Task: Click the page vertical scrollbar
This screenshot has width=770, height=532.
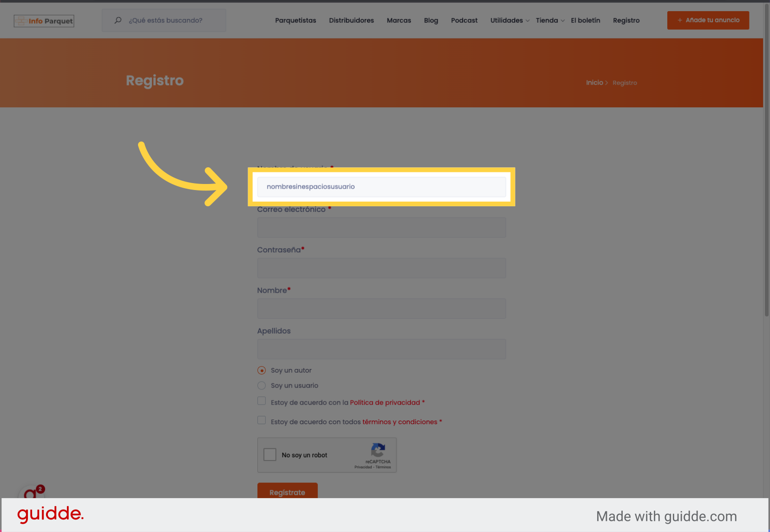Action: point(766,160)
